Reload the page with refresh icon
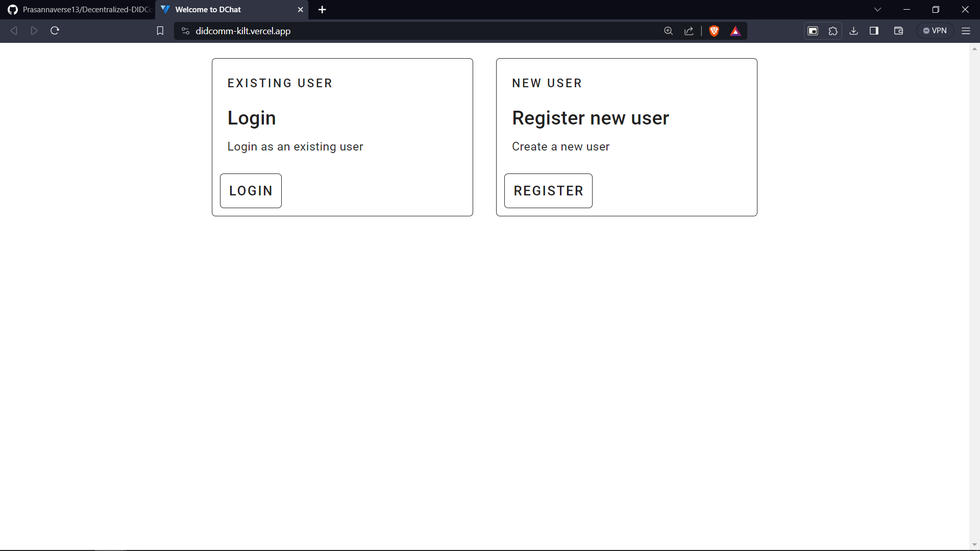 pyautogui.click(x=55, y=31)
